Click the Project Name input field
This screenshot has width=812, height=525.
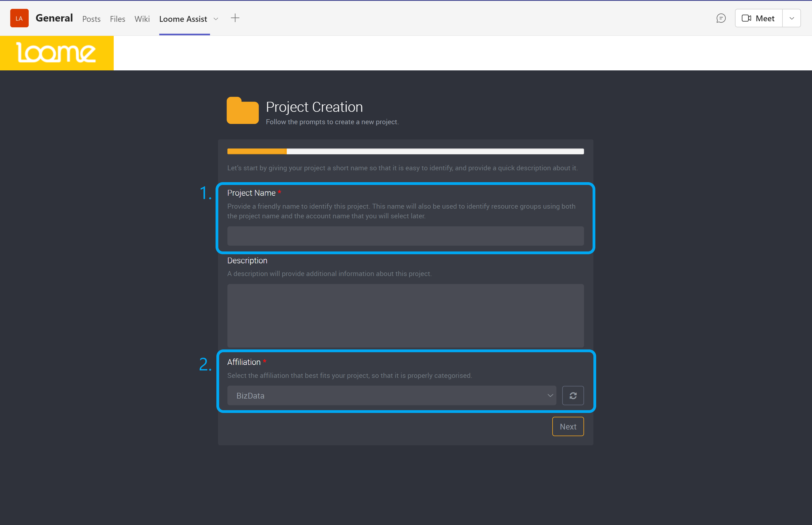pyautogui.click(x=405, y=235)
